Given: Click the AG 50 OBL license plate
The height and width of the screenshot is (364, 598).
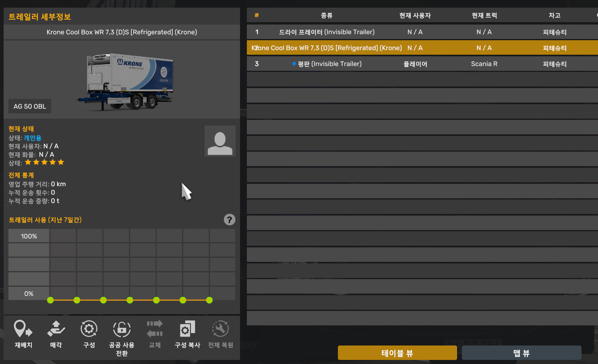Looking at the screenshot, I should pos(30,106).
